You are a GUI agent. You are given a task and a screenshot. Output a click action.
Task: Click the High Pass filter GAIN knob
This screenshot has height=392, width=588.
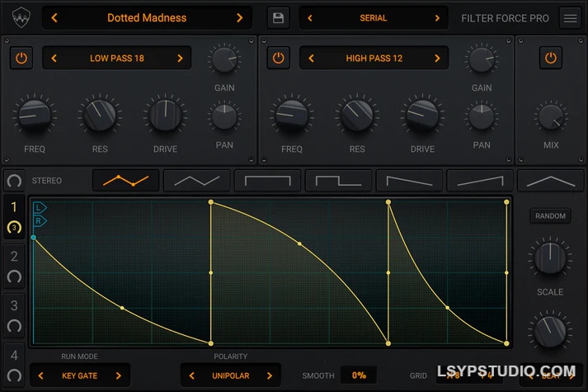(x=482, y=59)
